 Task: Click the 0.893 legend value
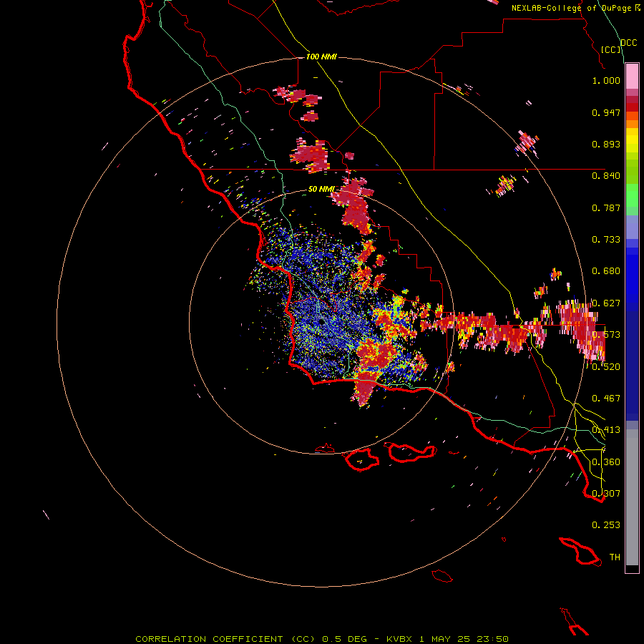coord(606,144)
